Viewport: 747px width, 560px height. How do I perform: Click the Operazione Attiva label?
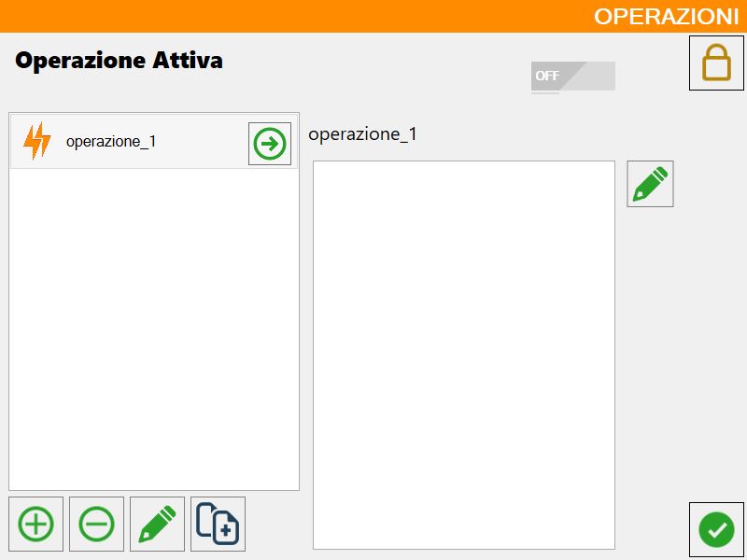point(120,61)
